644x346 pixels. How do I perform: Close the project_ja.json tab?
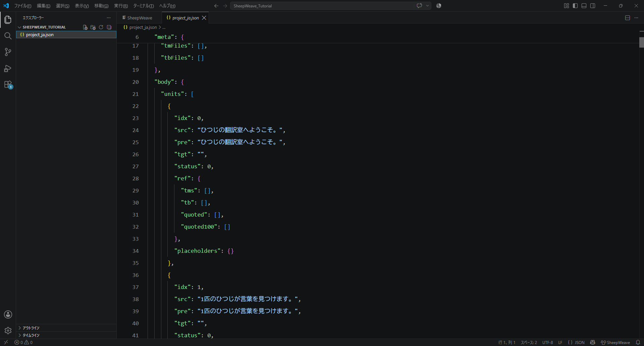click(204, 18)
